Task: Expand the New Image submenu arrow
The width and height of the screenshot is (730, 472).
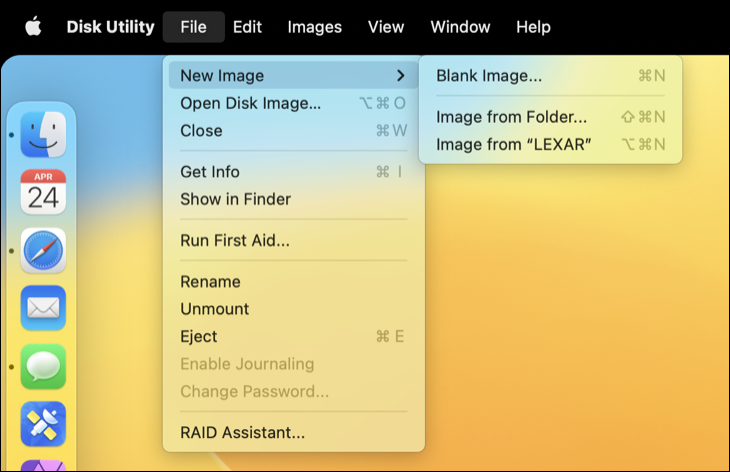Action: click(401, 75)
